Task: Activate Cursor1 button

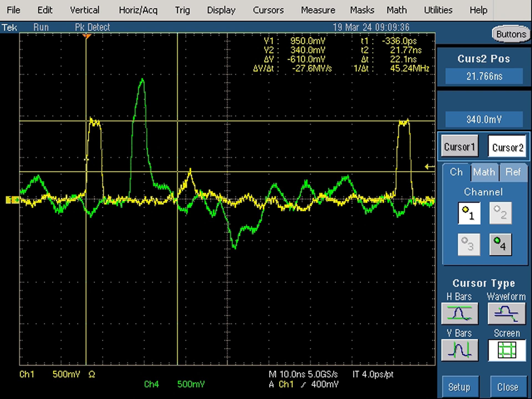Action: tap(460, 146)
